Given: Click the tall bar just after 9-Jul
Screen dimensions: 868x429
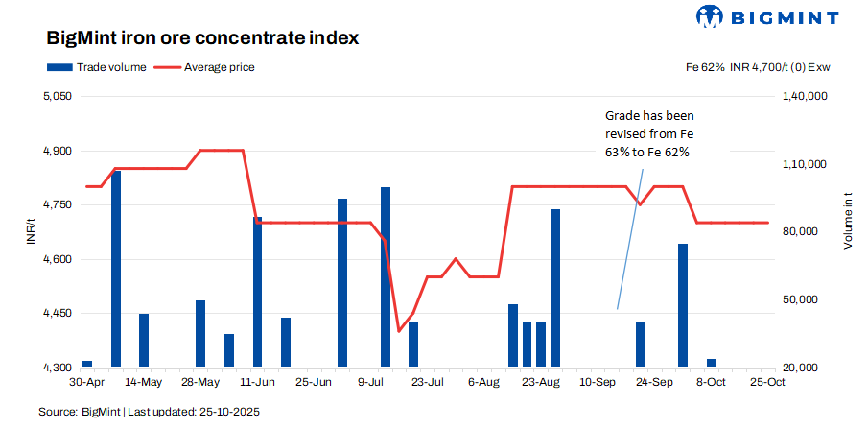Looking at the screenshot, I should [x=386, y=276].
